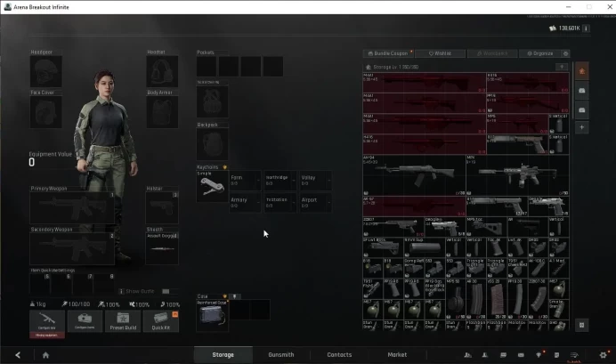The width and height of the screenshot is (616, 364).
Task: Click the bottom-right storage layout icon
Action: coord(582,325)
